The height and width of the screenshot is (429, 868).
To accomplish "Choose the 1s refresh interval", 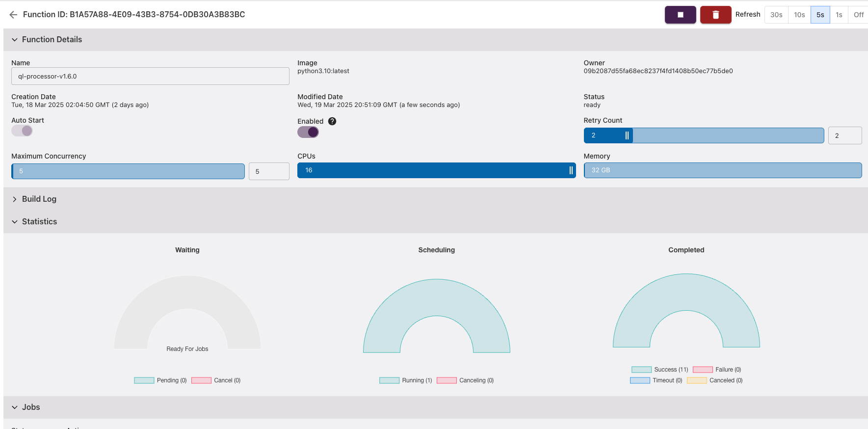I will point(839,15).
